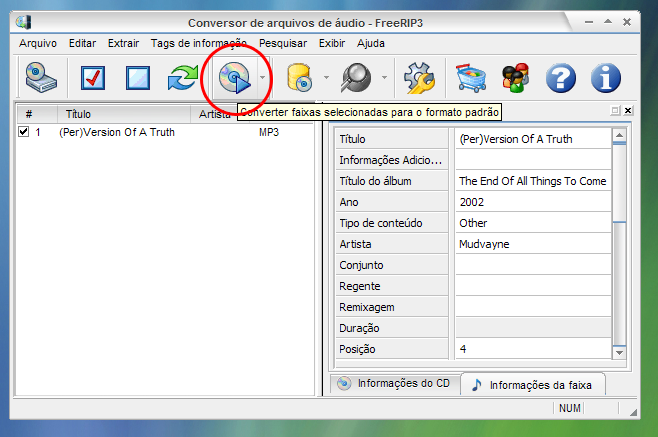Open the Pesquisar menu
This screenshot has height=437, width=658.
click(283, 43)
